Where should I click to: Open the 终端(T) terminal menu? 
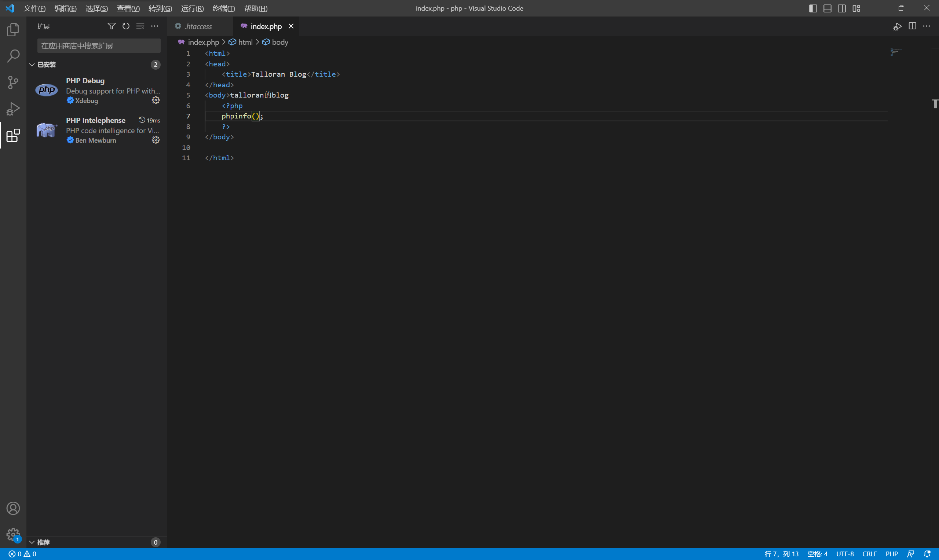(223, 8)
